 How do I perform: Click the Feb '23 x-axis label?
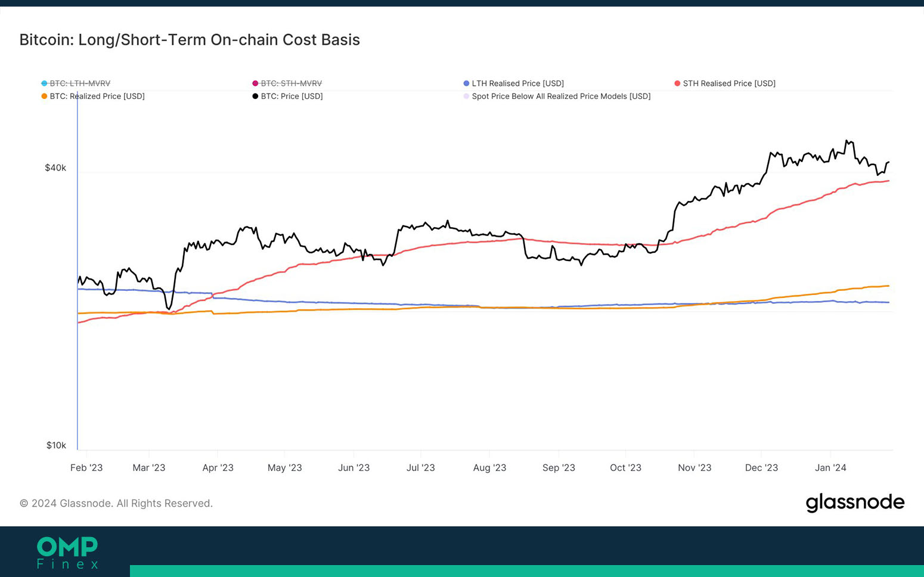[x=86, y=468]
